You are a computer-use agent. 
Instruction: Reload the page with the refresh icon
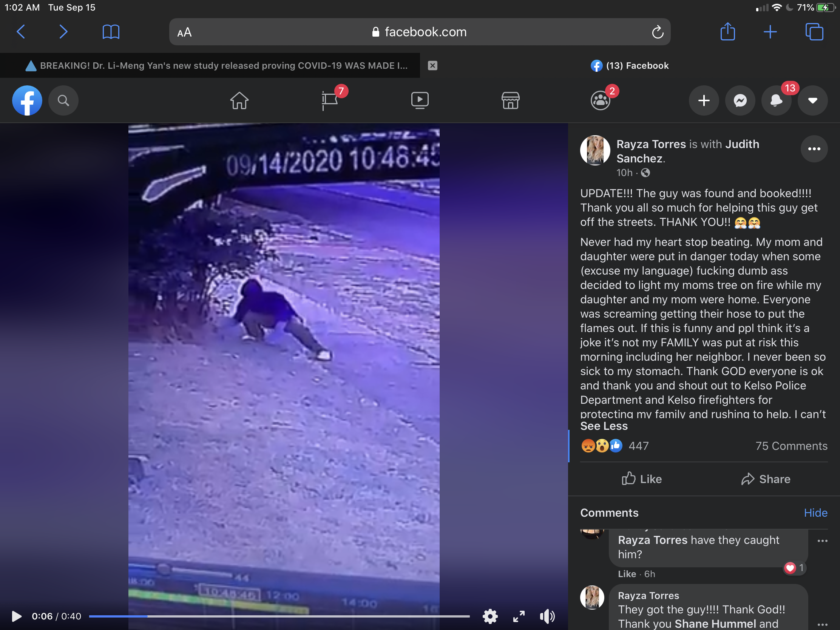coord(657,32)
